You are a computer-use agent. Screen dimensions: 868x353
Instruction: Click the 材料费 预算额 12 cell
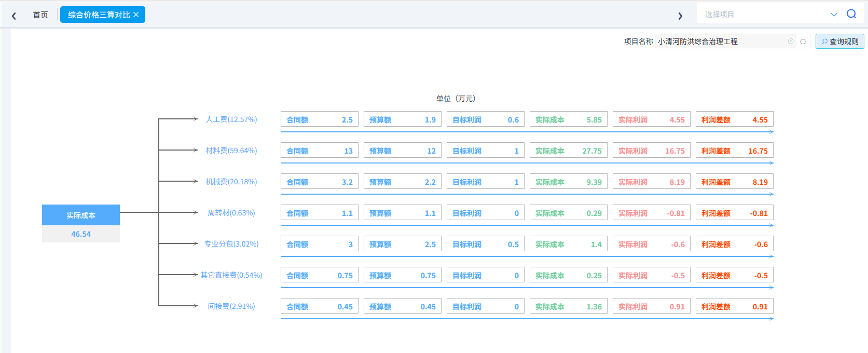click(403, 151)
